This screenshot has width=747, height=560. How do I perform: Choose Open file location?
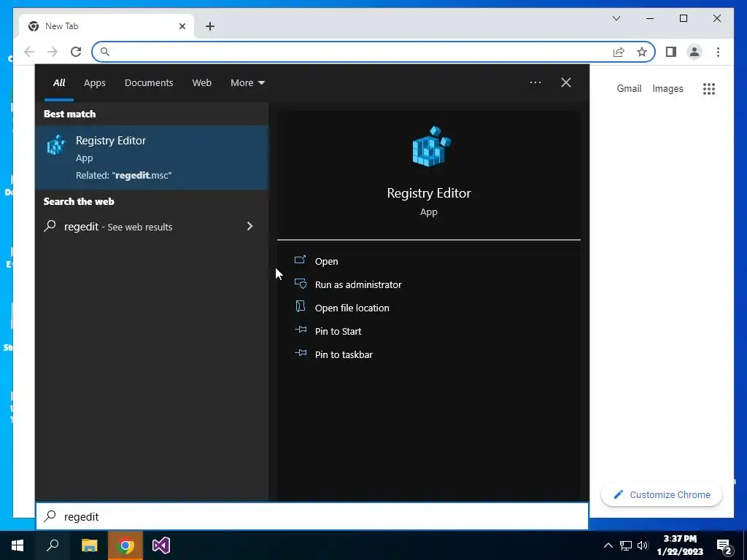(x=352, y=308)
